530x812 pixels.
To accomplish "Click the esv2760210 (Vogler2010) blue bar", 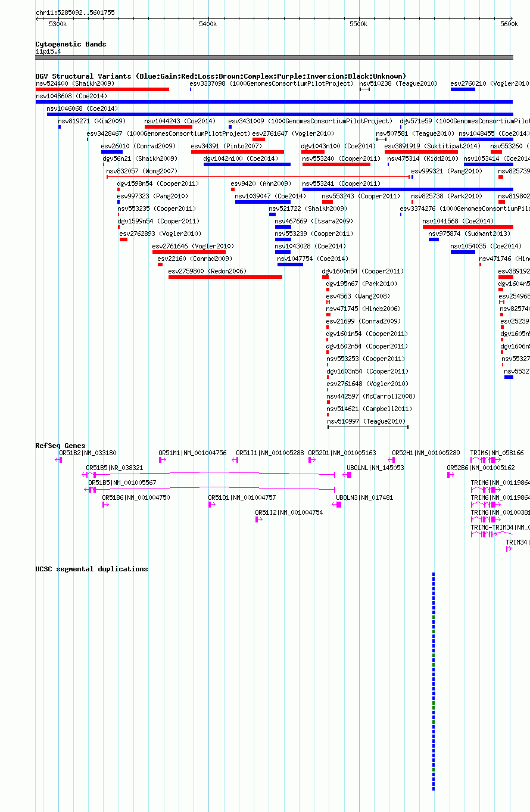I will pos(463,89).
